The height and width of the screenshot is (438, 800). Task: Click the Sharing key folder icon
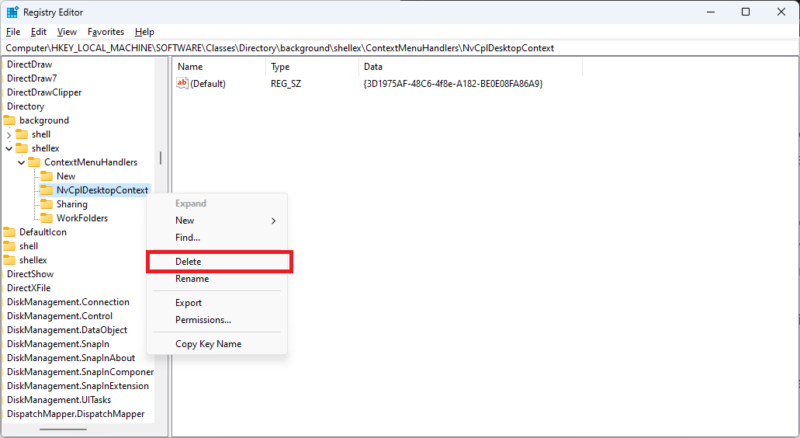(46, 204)
